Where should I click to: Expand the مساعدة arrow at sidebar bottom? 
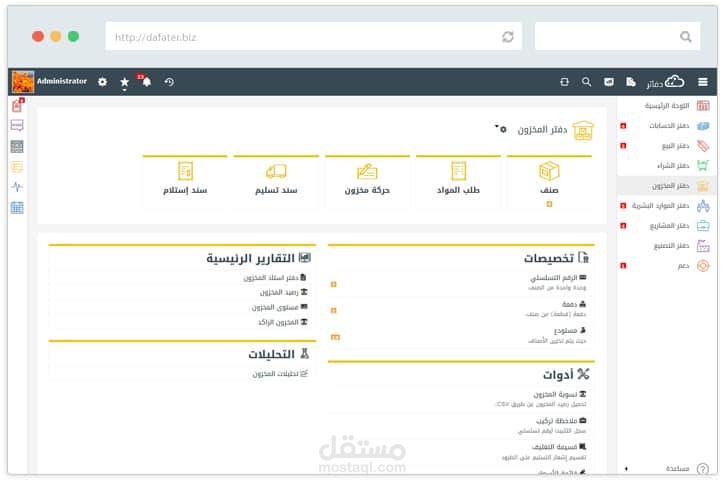(x=626, y=469)
